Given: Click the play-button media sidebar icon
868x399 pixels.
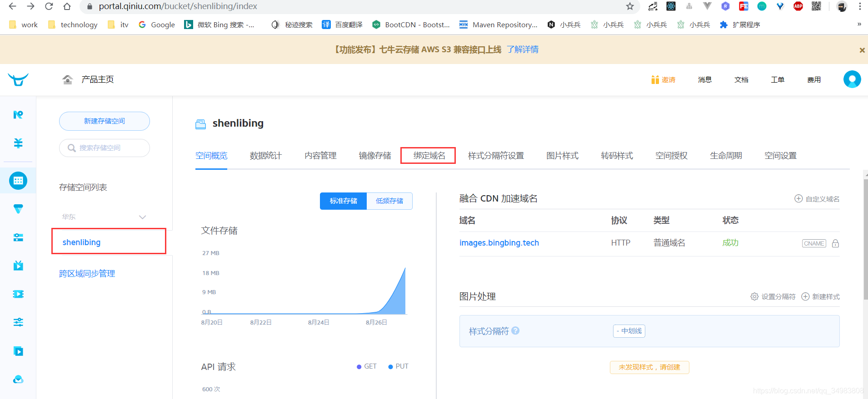Looking at the screenshot, I should 18,351.
